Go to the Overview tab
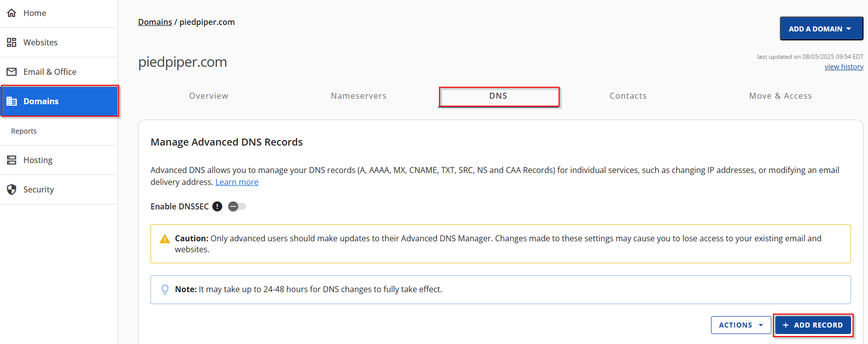Viewport: 868px width, 344px height. click(208, 96)
